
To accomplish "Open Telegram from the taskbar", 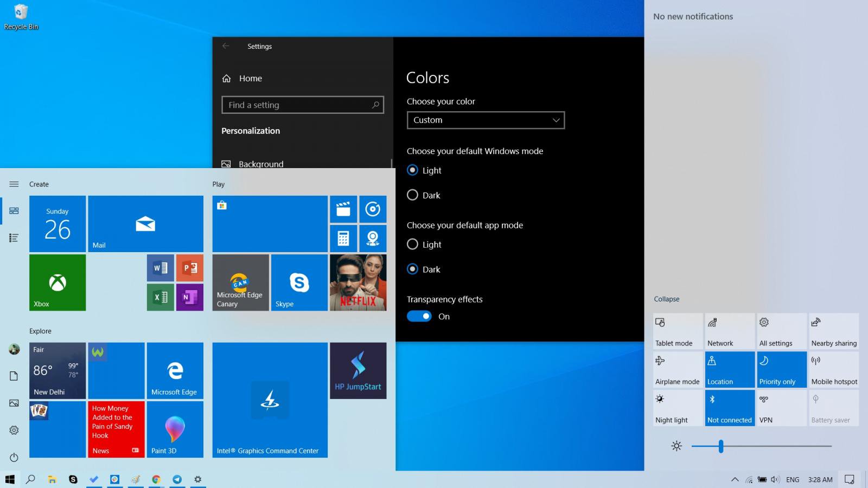I will [177, 479].
